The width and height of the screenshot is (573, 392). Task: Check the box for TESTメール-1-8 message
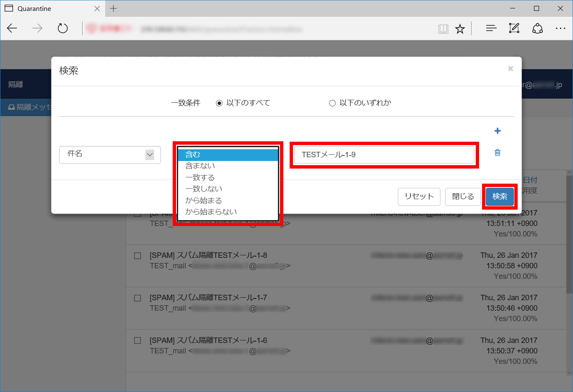pos(137,256)
